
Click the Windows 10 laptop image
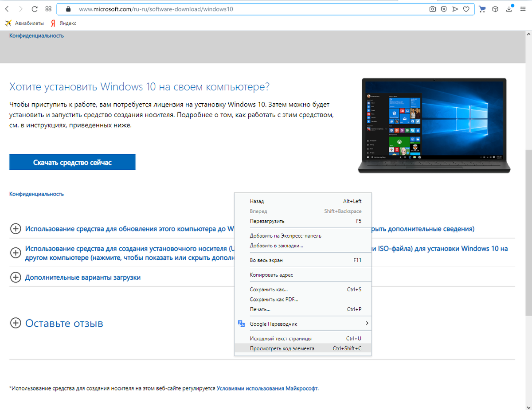pyautogui.click(x=434, y=126)
